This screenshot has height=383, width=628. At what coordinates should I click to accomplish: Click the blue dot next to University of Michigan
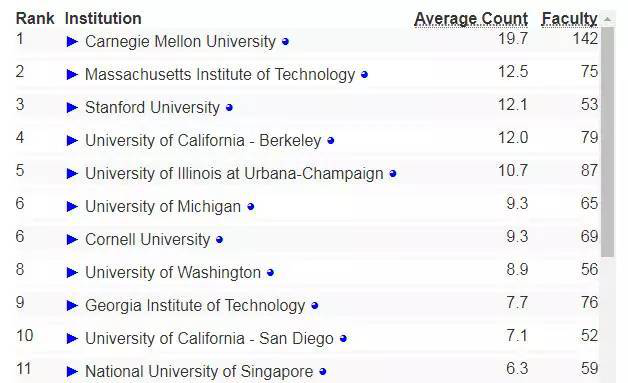[x=250, y=207]
